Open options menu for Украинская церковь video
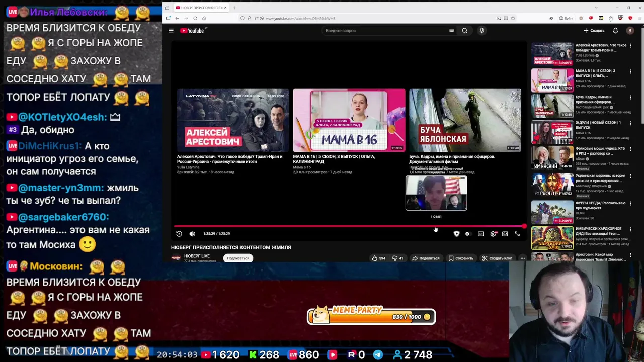The image size is (644, 362). [630, 176]
